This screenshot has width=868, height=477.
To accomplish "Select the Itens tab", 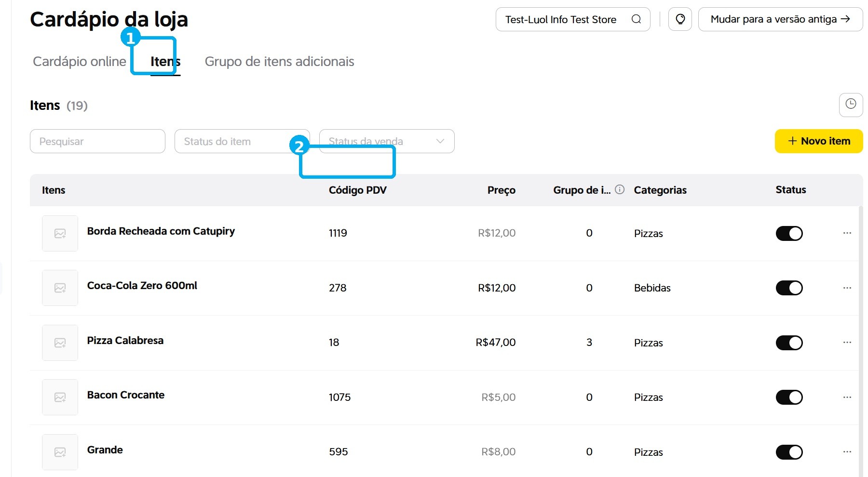I will pyautogui.click(x=165, y=62).
